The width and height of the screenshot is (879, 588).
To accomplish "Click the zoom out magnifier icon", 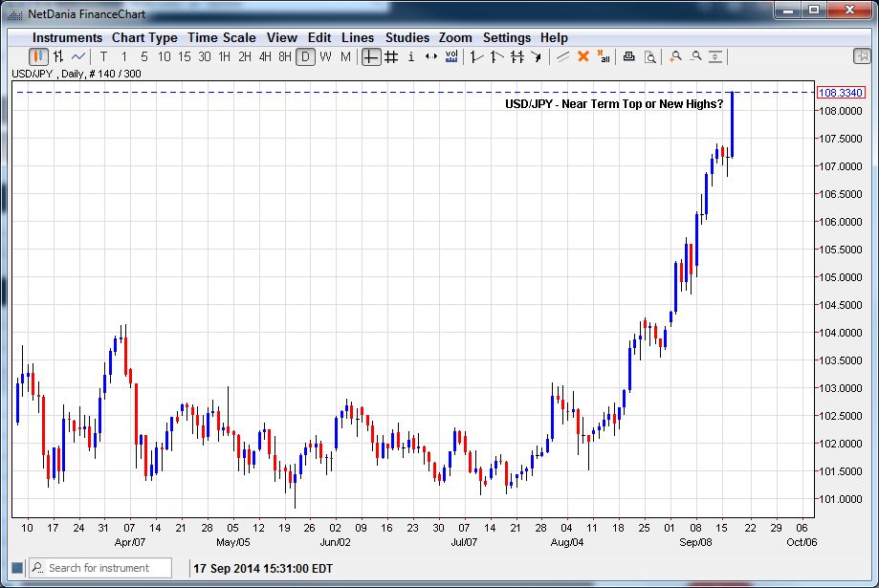I will tap(695, 56).
